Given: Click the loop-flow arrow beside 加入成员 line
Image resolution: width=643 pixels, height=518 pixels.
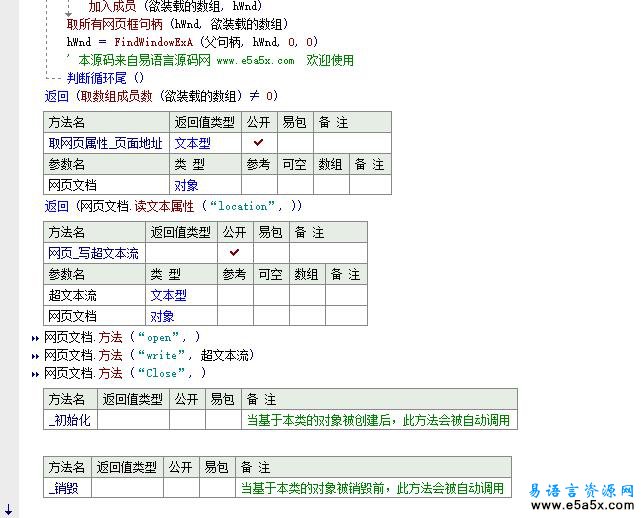Looking at the screenshot, I should pos(68,9).
